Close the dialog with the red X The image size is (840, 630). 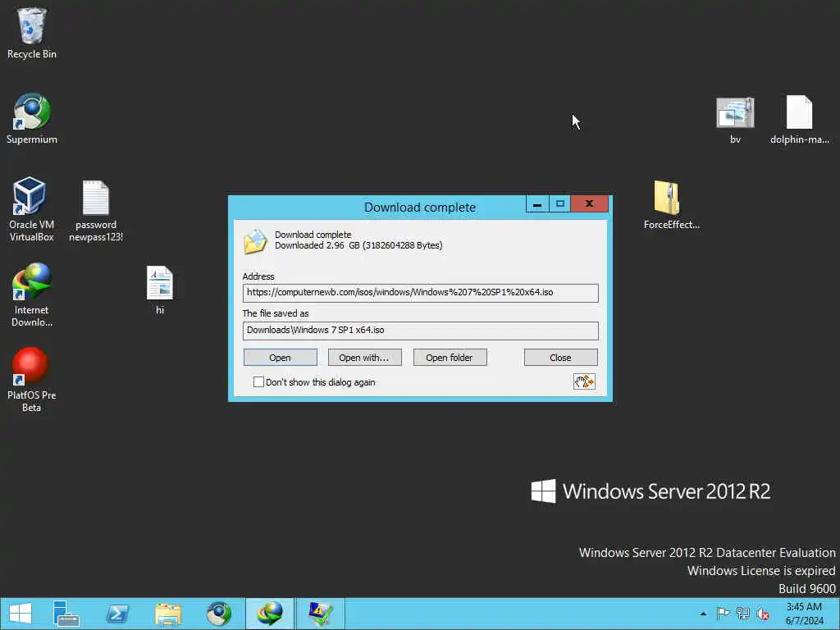click(x=589, y=203)
